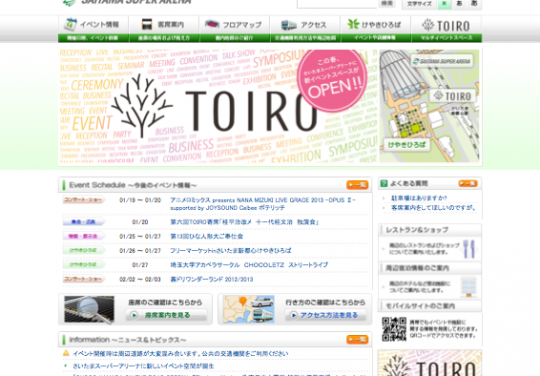Open the けやきひろば navigation tab
The height and width of the screenshot is (376, 540).
(376, 29)
